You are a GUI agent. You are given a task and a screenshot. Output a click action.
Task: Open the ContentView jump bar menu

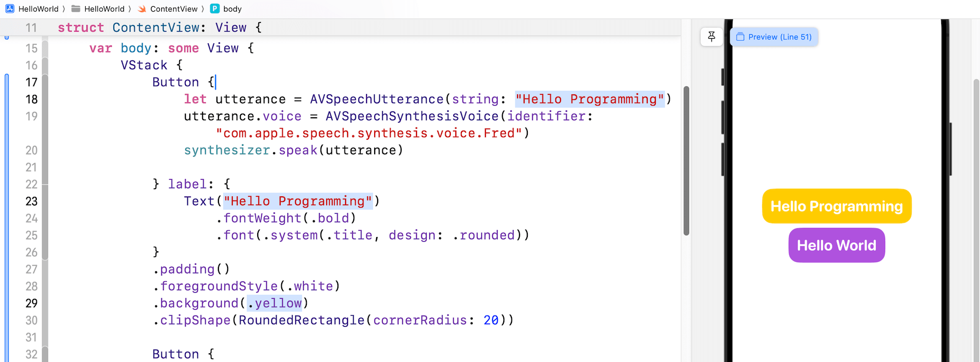click(x=174, y=9)
